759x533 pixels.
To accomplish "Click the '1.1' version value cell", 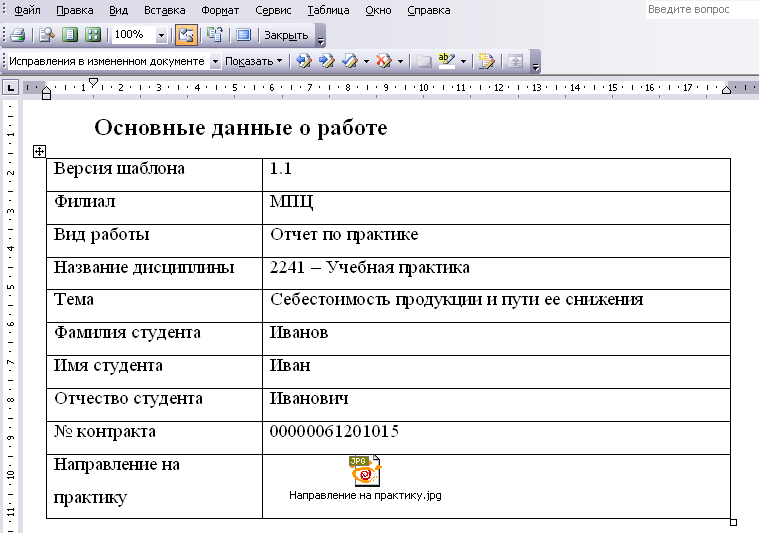I will pyautogui.click(x=496, y=175).
